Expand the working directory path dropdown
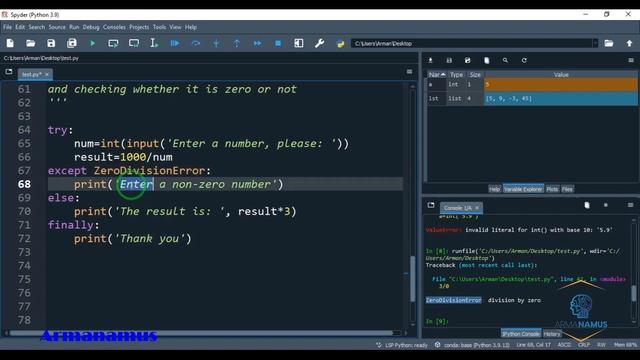Image resolution: width=640 pixels, height=360 pixels. click(x=595, y=43)
